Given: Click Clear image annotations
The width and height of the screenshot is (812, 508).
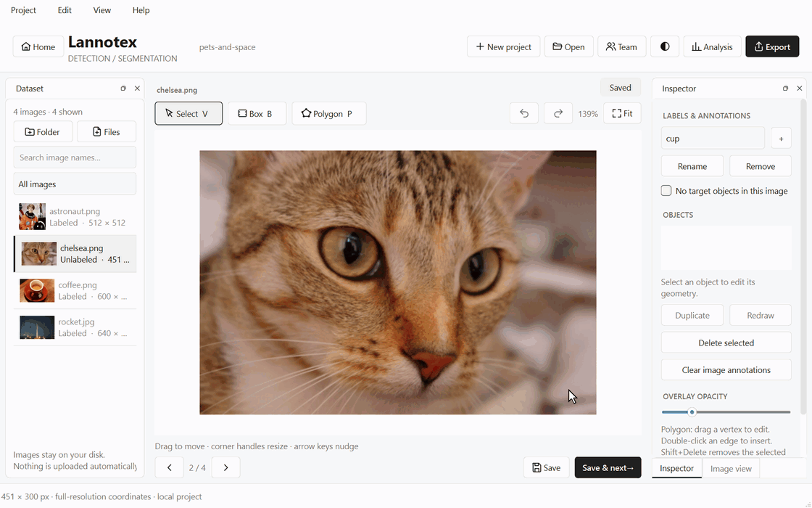Looking at the screenshot, I should click(x=726, y=369).
